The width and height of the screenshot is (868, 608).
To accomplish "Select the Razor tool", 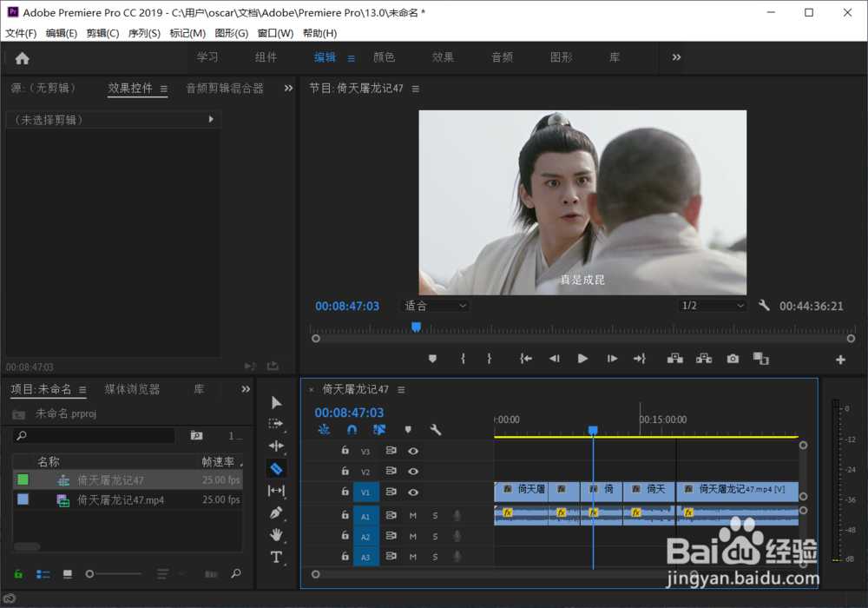I will [x=276, y=469].
